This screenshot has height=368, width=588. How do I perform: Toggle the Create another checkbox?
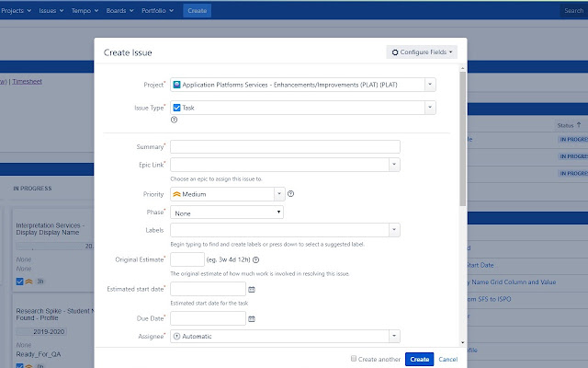pos(353,359)
